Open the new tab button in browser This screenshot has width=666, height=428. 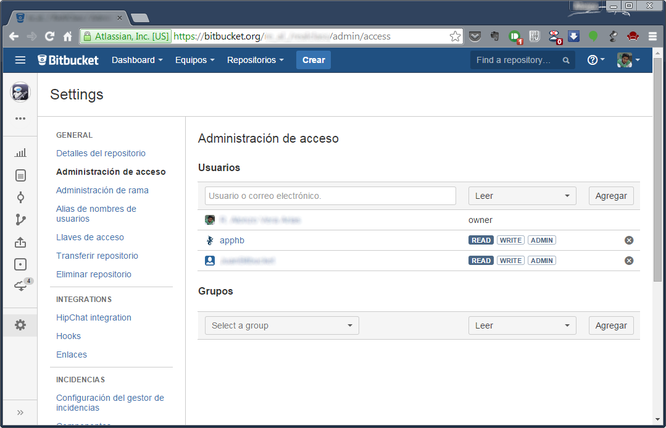tap(140, 18)
